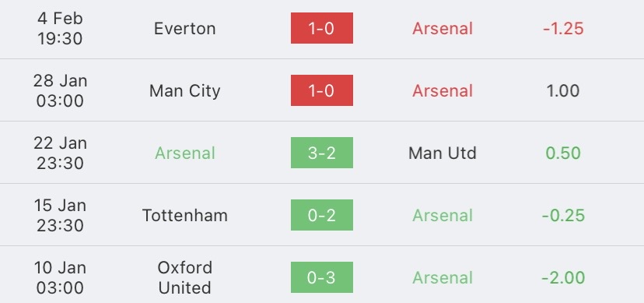The image size is (644, 303).
Task: Select Arsenal in the Man City row
Action: point(443,91)
